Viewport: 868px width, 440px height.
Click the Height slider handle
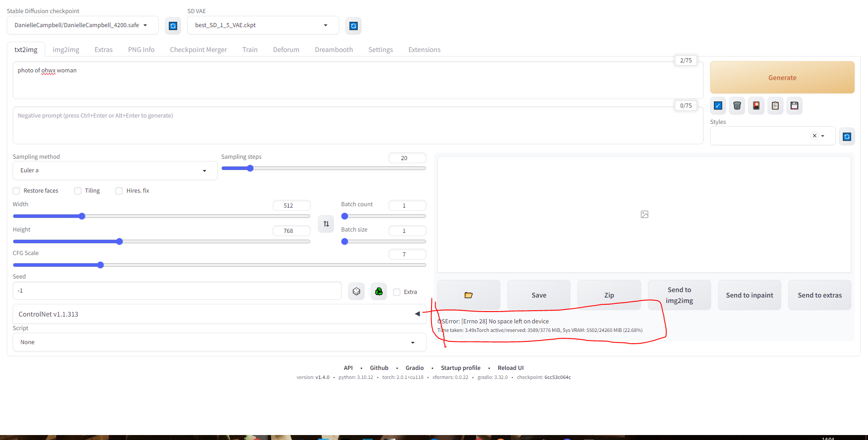pos(119,241)
